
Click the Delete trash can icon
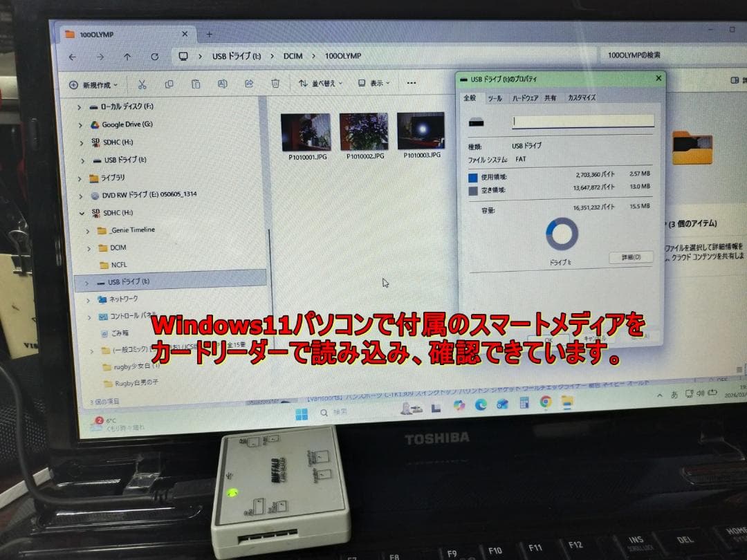275,83
